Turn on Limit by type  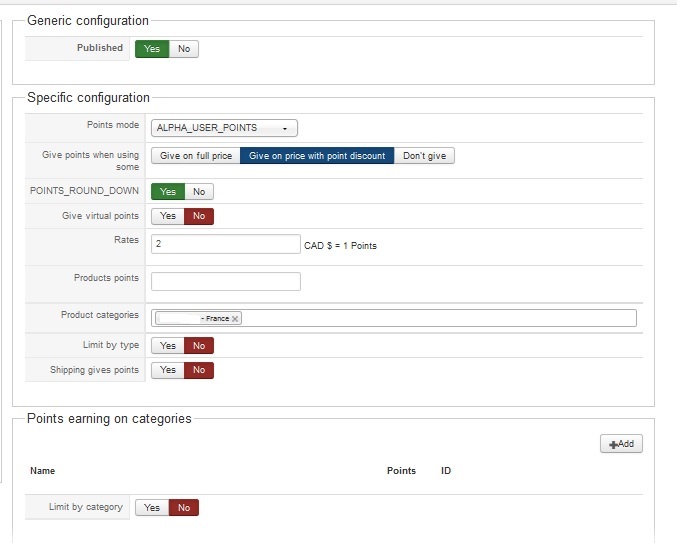(167, 346)
